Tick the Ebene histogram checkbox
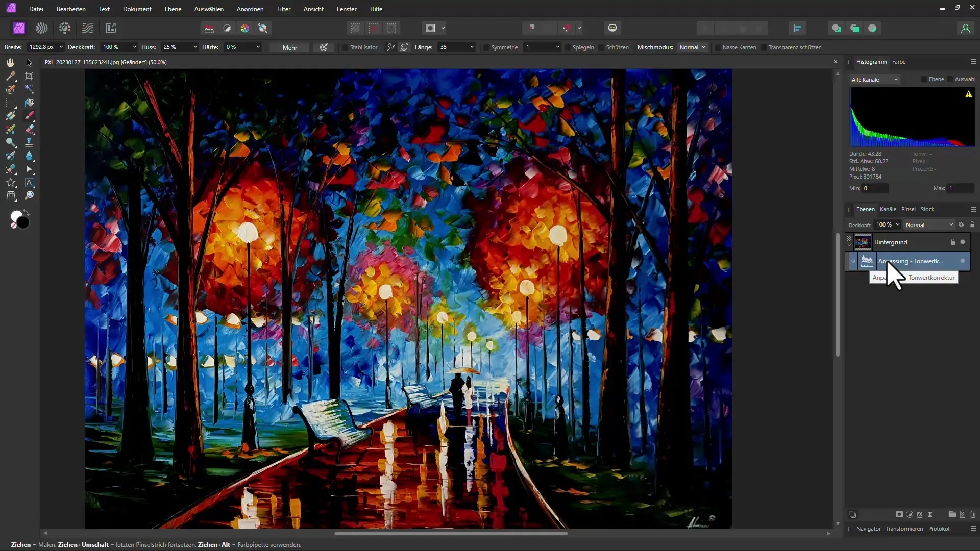 (924, 79)
